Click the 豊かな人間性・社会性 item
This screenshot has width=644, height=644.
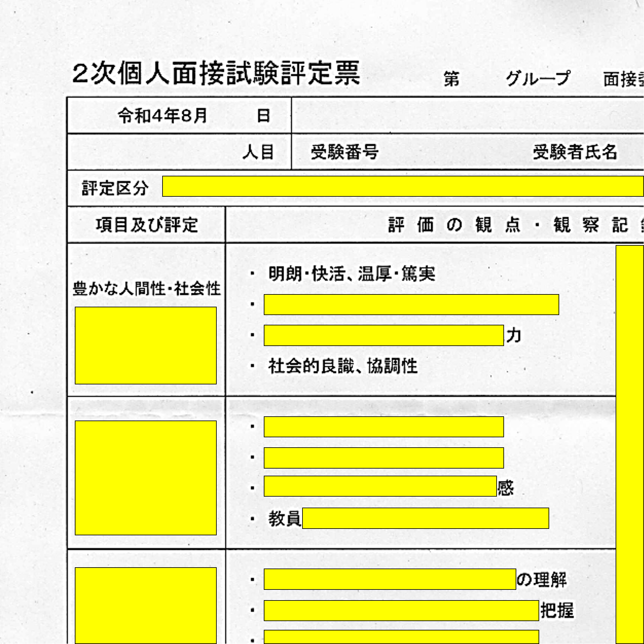pyautogui.click(x=147, y=289)
